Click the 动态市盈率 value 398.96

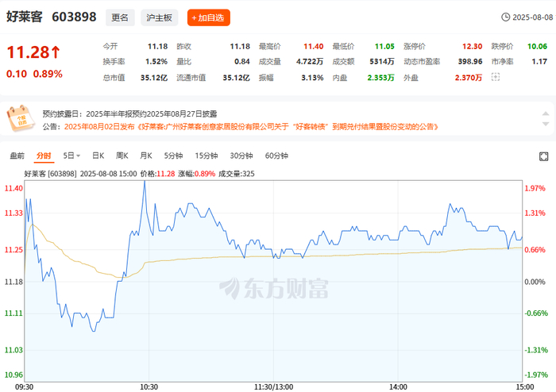[x=470, y=62]
